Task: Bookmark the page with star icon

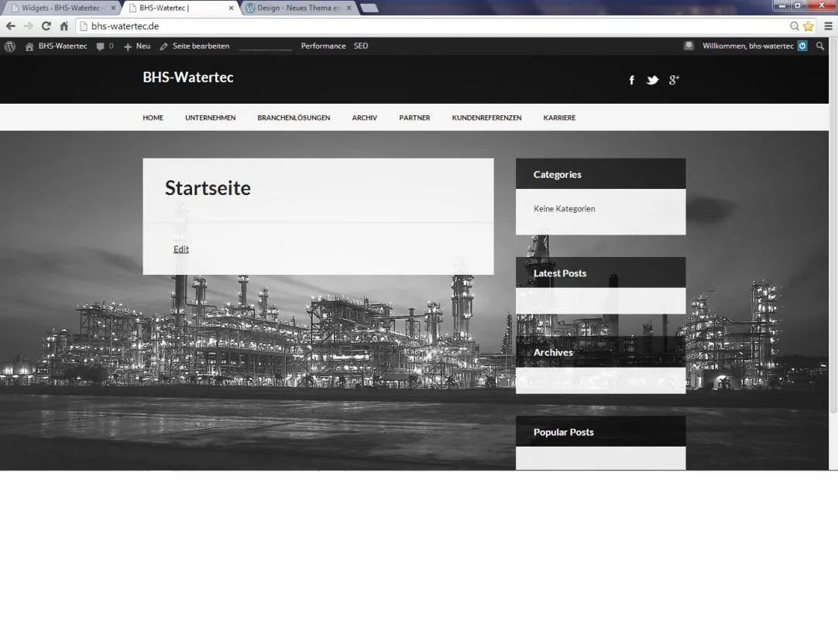Action: tap(808, 26)
